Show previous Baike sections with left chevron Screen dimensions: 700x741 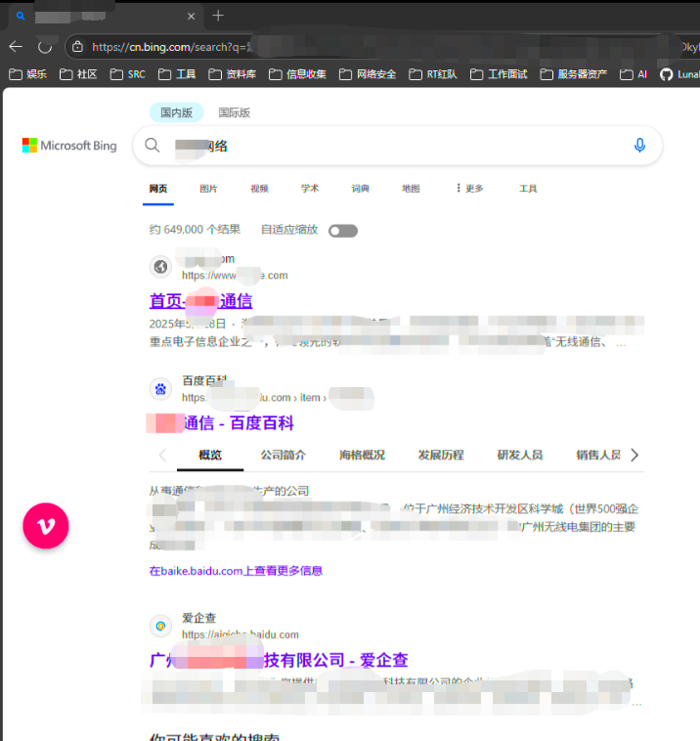[162, 456]
